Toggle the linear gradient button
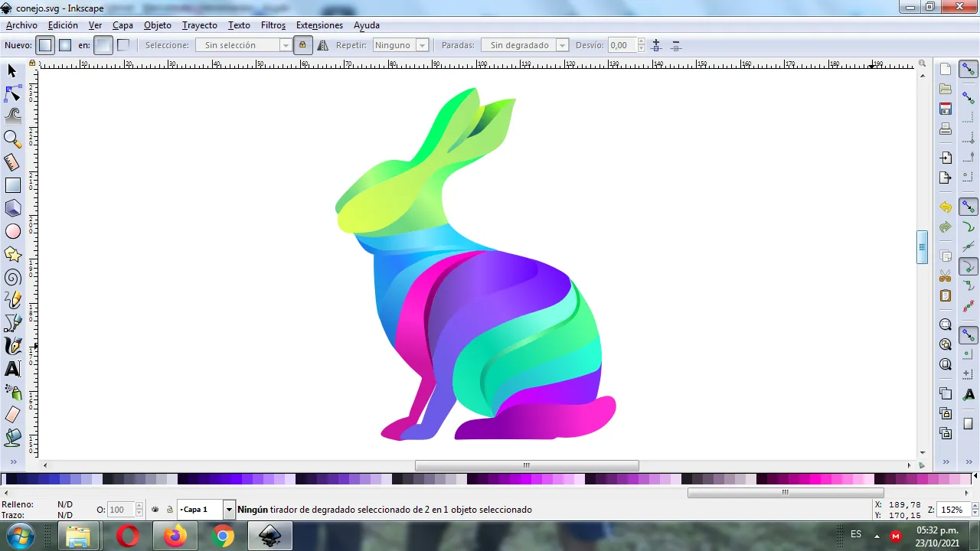 [x=45, y=45]
